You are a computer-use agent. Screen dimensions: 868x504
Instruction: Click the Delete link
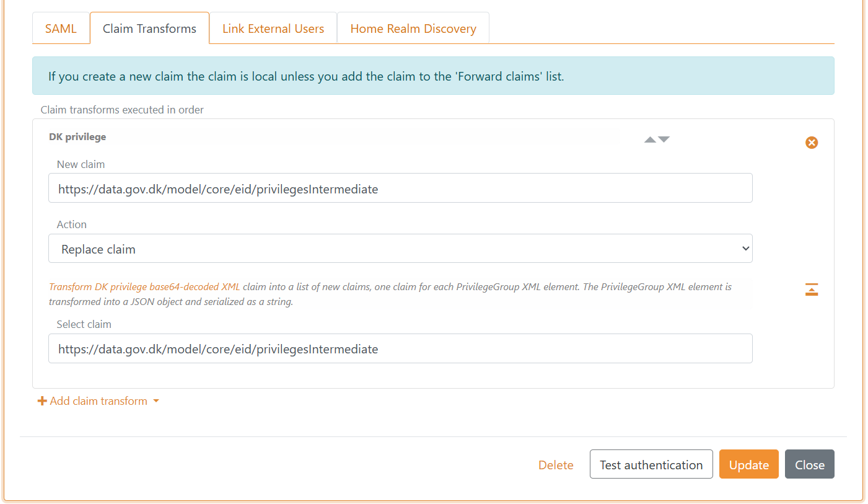click(555, 464)
